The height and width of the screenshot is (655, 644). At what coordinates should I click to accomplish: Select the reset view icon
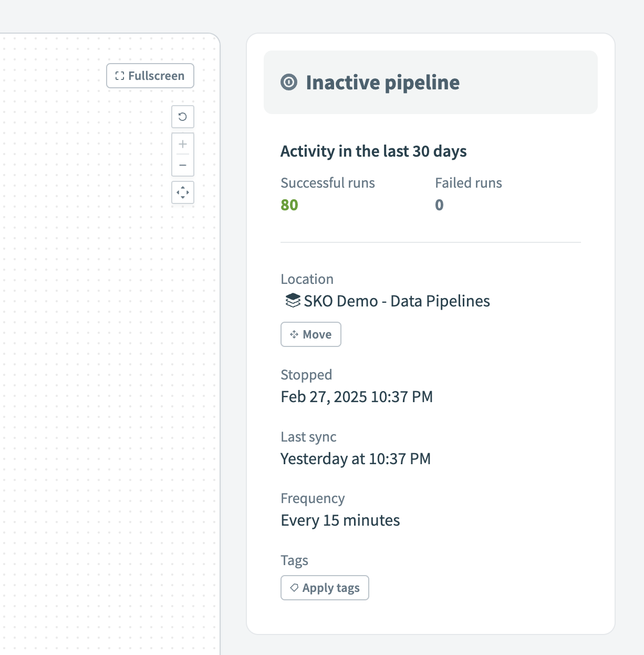click(x=182, y=117)
